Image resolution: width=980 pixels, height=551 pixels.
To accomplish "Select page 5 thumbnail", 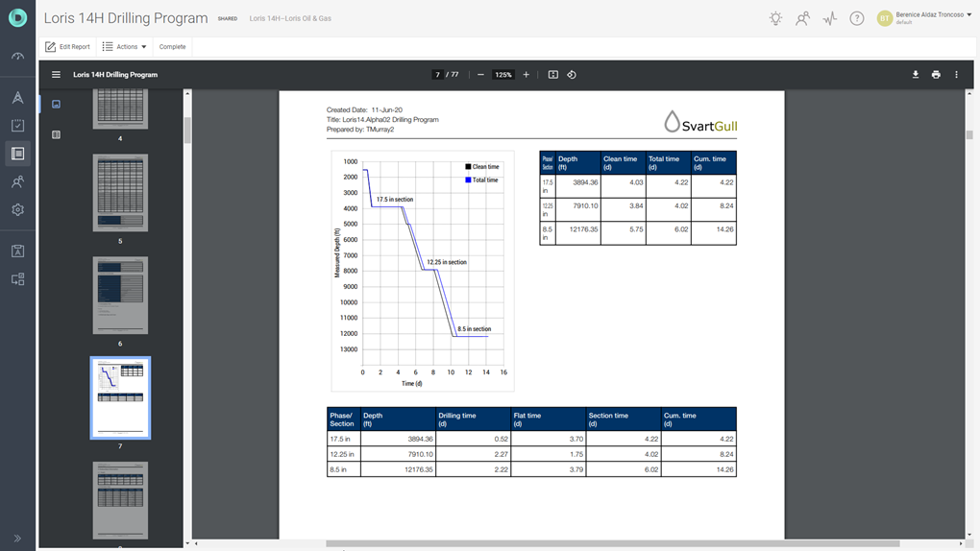I will tap(121, 192).
